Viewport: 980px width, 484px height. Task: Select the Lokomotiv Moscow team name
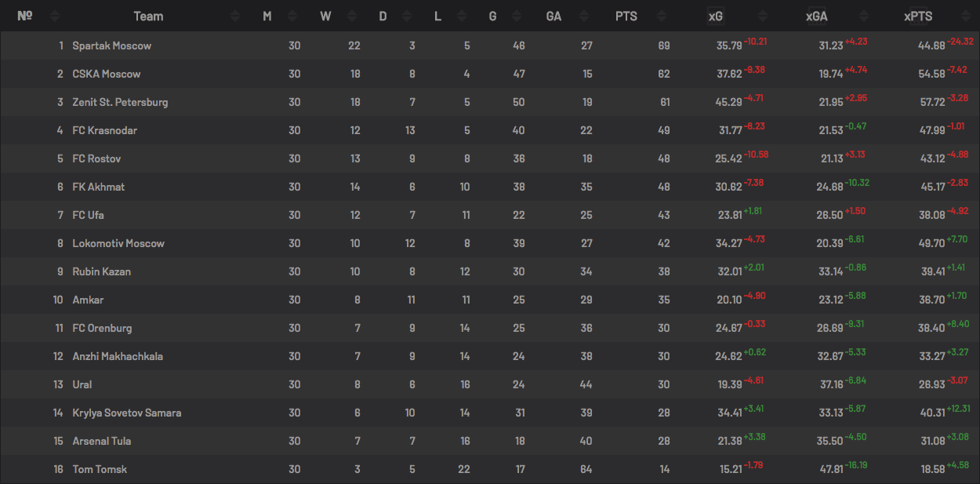click(118, 243)
